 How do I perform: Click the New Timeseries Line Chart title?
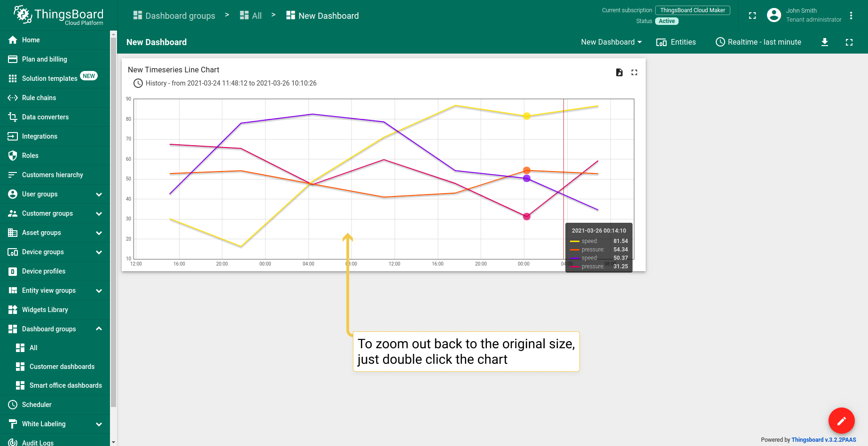point(173,70)
